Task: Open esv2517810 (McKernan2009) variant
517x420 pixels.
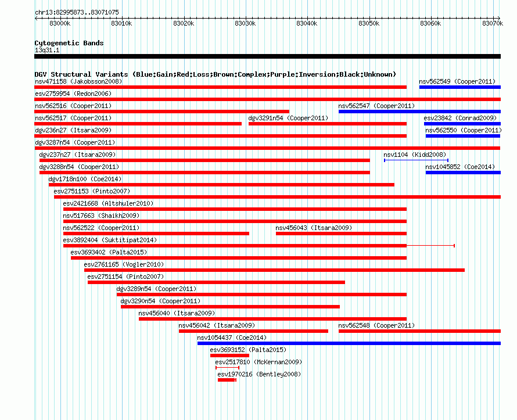Action: pyautogui.click(x=258, y=362)
